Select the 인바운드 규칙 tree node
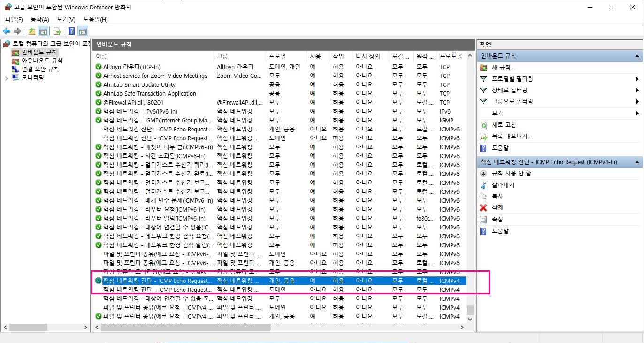The image size is (644, 343). (39, 52)
